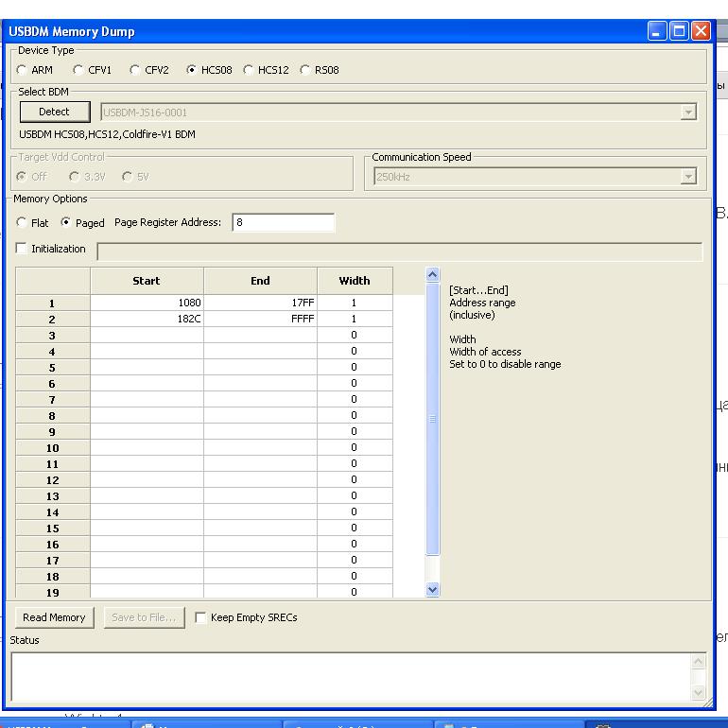Select the CFV1 device type
The width and height of the screenshot is (728, 728).
pos(78,70)
